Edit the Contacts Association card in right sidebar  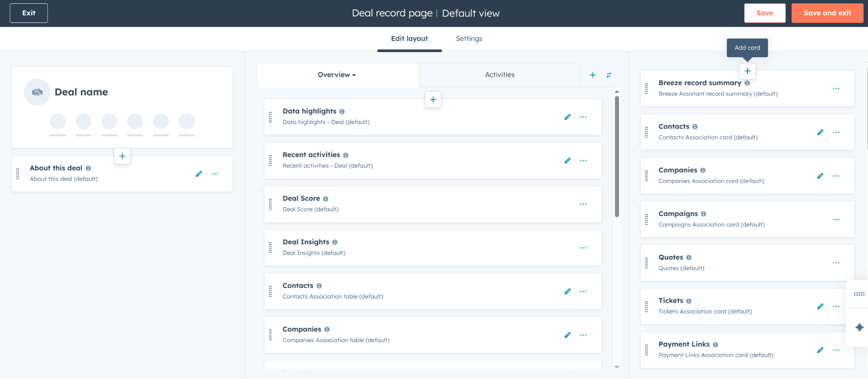821,132
